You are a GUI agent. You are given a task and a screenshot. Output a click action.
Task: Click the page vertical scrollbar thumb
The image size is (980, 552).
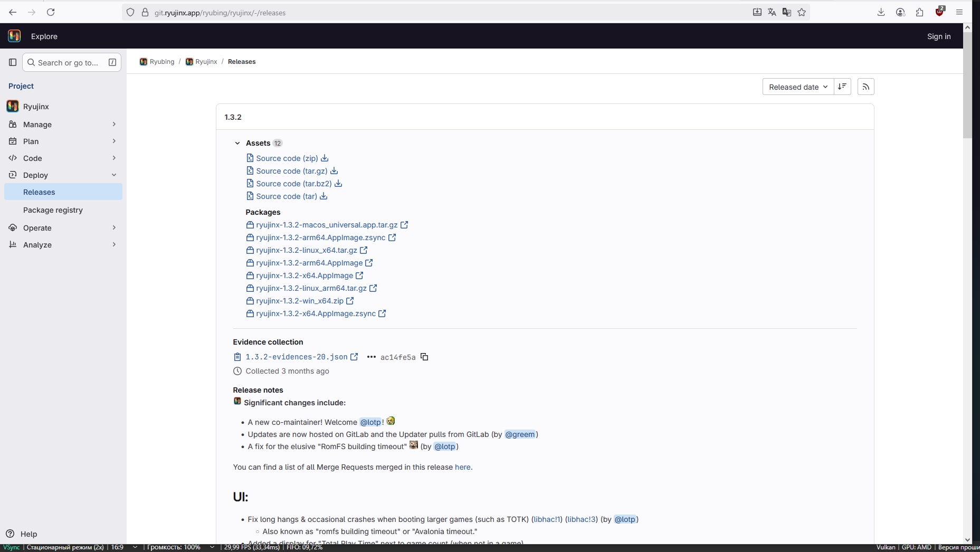[967, 84]
